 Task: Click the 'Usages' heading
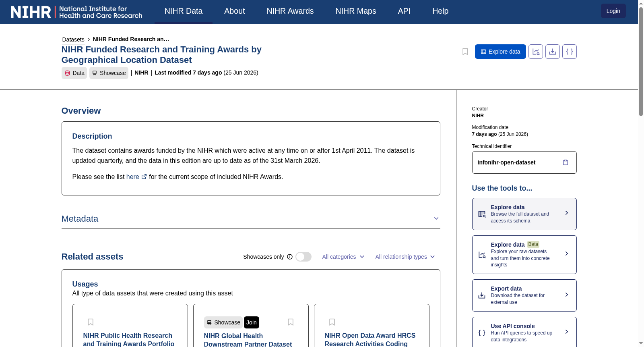click(85, 284)
